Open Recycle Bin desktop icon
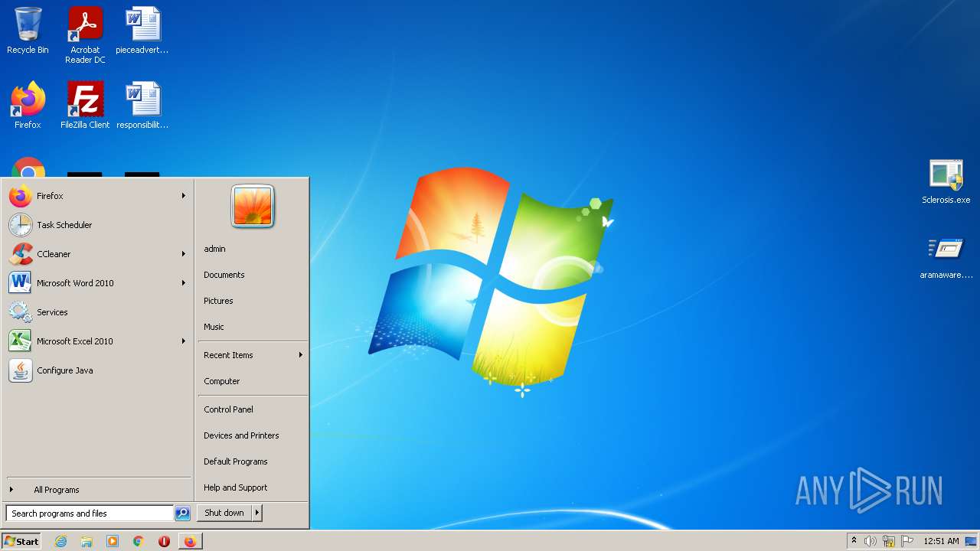Viewport: 980px width, 551px height. coord(28,31)
